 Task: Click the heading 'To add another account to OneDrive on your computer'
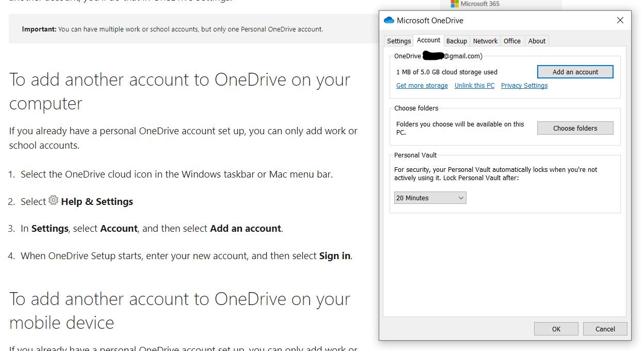point(180,91)
